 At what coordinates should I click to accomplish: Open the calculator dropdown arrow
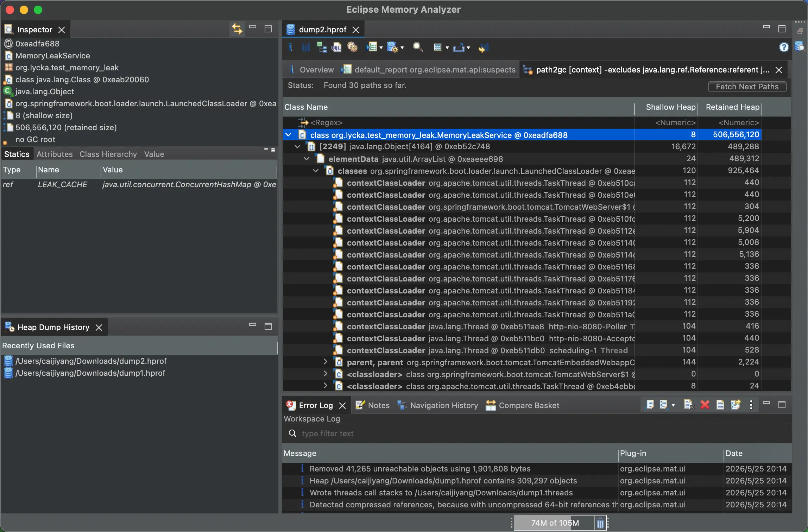click(x=447, y=48)
